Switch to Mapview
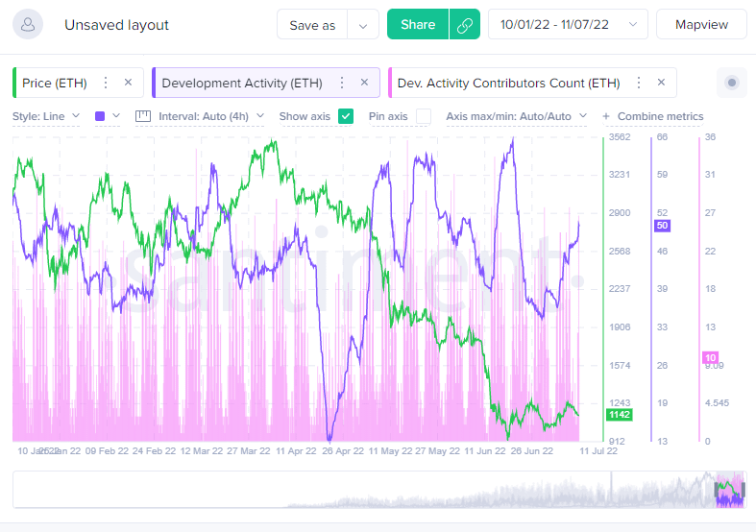The image size is (756, 532). tap(701, 25)
